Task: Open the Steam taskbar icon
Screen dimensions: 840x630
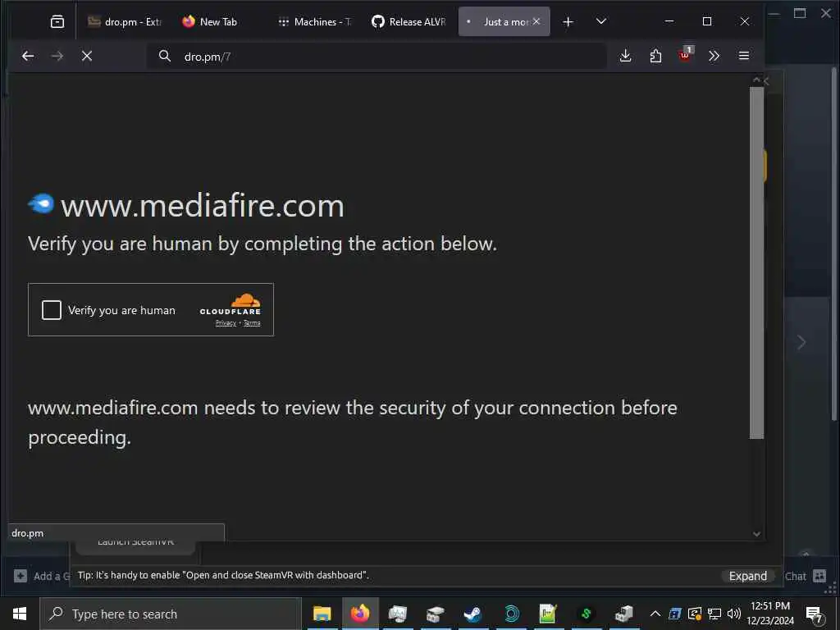Action: pos(473,614)
